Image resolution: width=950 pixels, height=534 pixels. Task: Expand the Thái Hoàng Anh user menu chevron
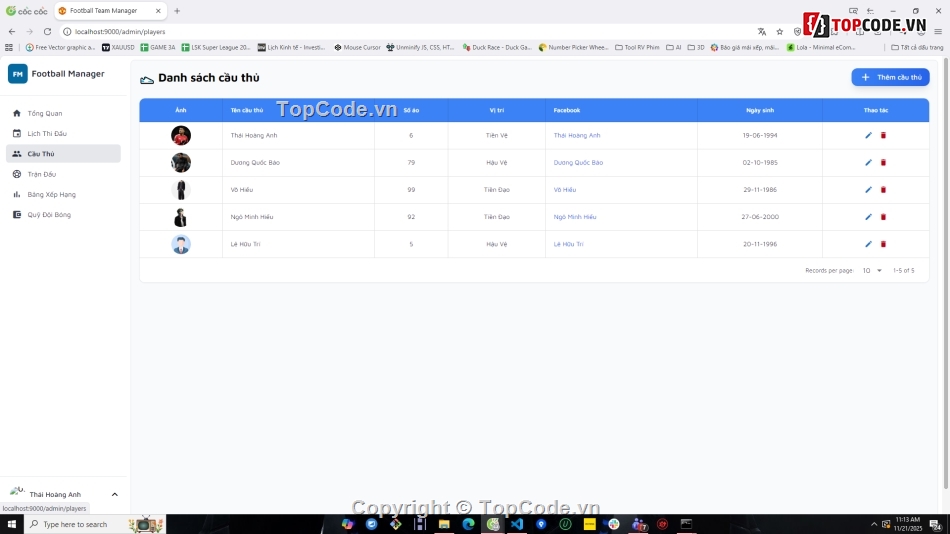[115, 495]
